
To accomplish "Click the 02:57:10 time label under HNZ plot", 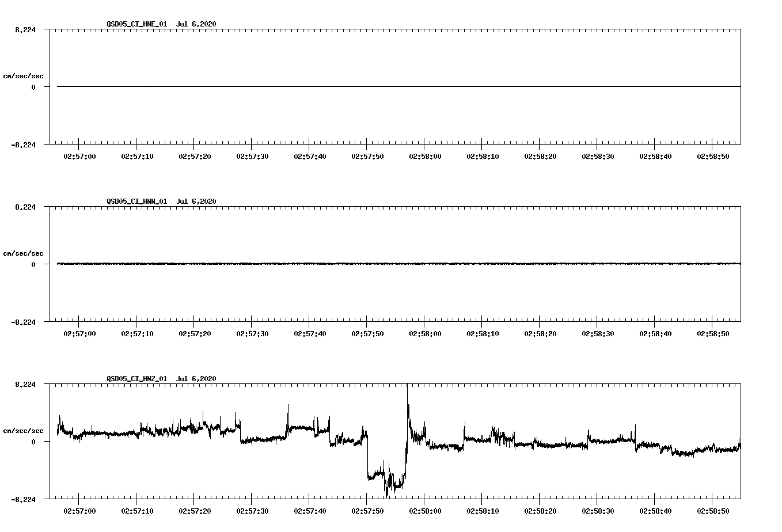I will 137,511.
